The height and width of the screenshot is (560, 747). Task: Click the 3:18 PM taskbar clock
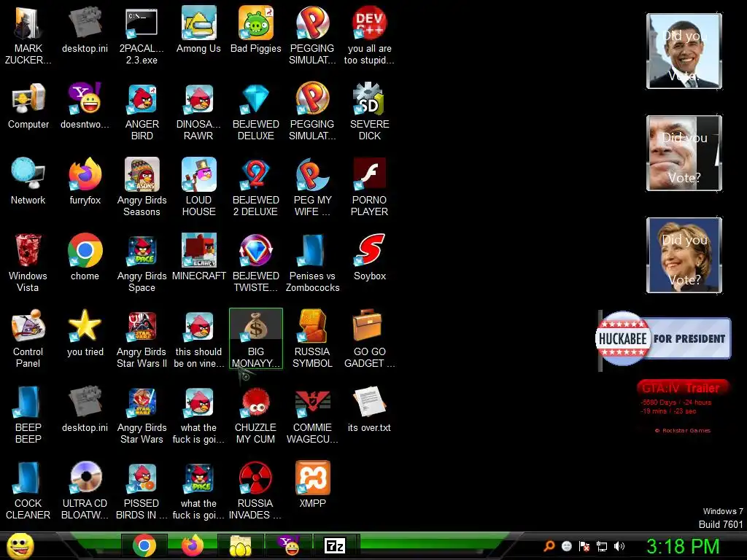[x=683, y=546]
